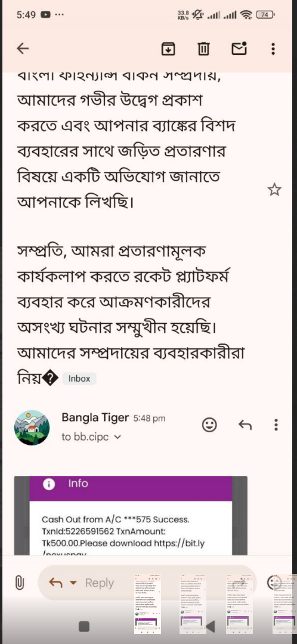
Task: Click the Bangla Tiger sender name
Action: pos(95,417)
